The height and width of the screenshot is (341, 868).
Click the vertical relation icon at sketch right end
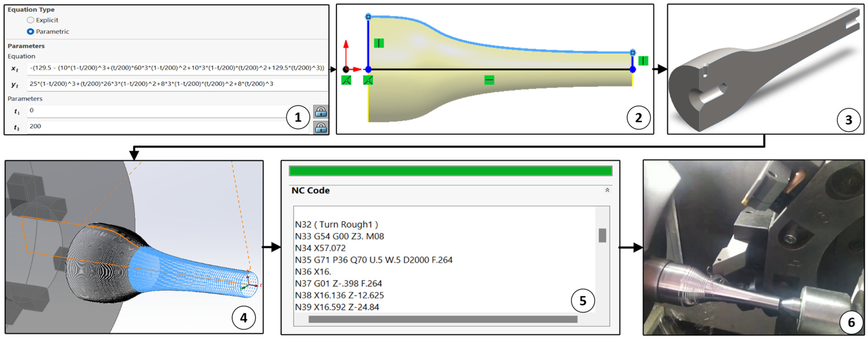point(643,61)
